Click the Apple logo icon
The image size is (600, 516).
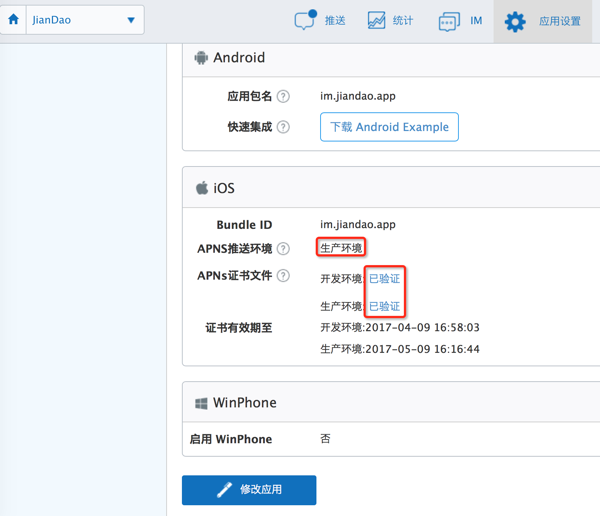pyautogui.click(x=202, y=188)
